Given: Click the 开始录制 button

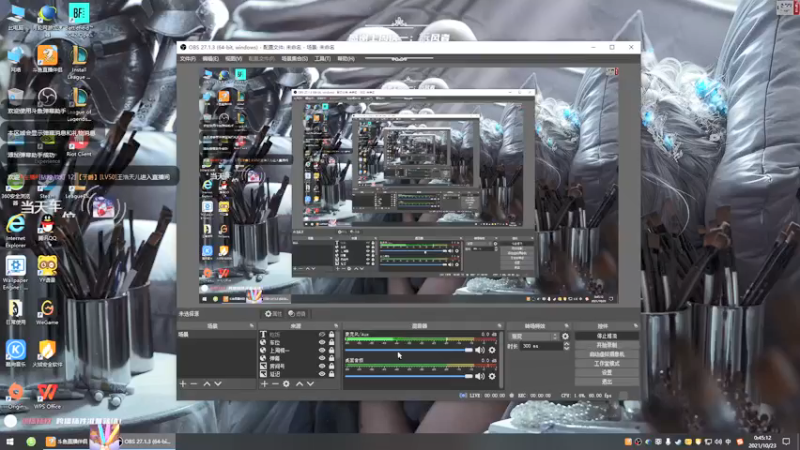Looking at the screenshot, I should (x=607, y=345).
